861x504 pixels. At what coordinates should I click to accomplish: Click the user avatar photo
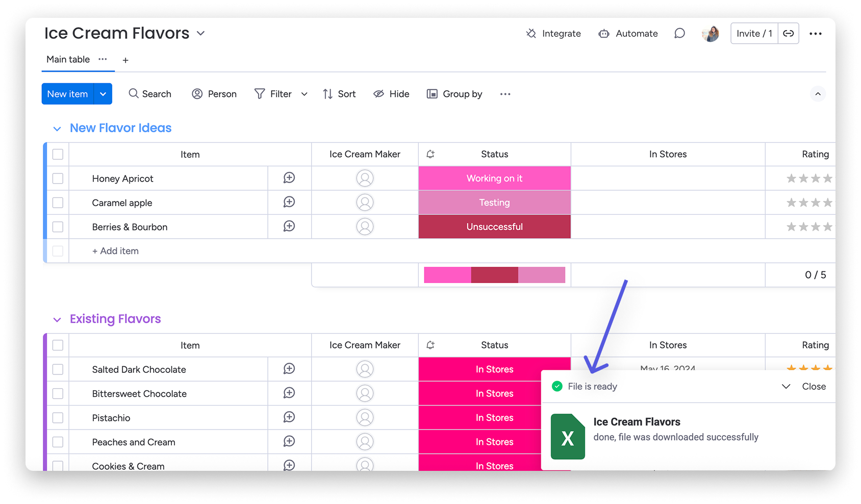tap(711, 34)
